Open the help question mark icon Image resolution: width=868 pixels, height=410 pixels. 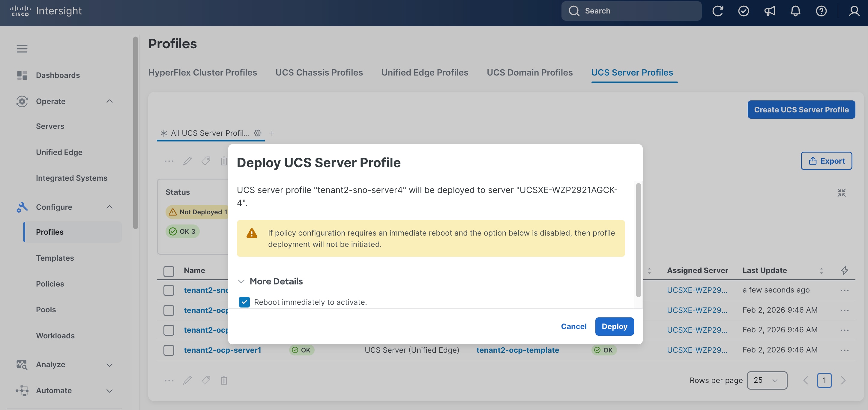coord(821,11)
